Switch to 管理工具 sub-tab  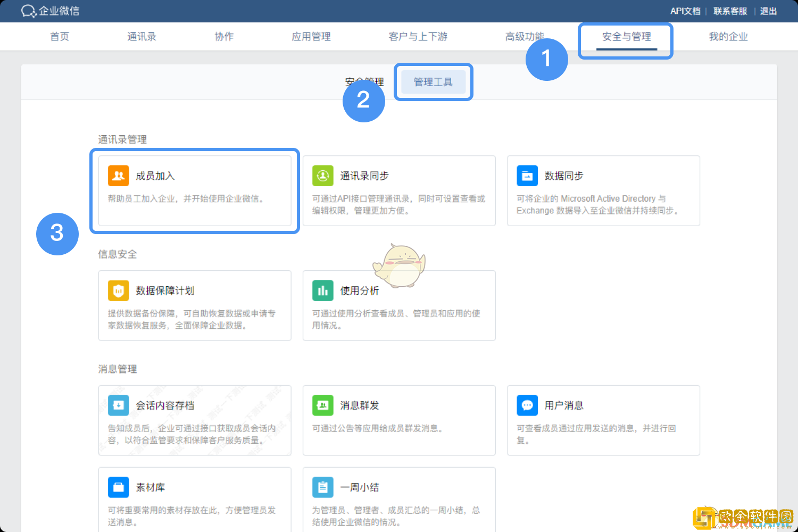tap(433, 82)
